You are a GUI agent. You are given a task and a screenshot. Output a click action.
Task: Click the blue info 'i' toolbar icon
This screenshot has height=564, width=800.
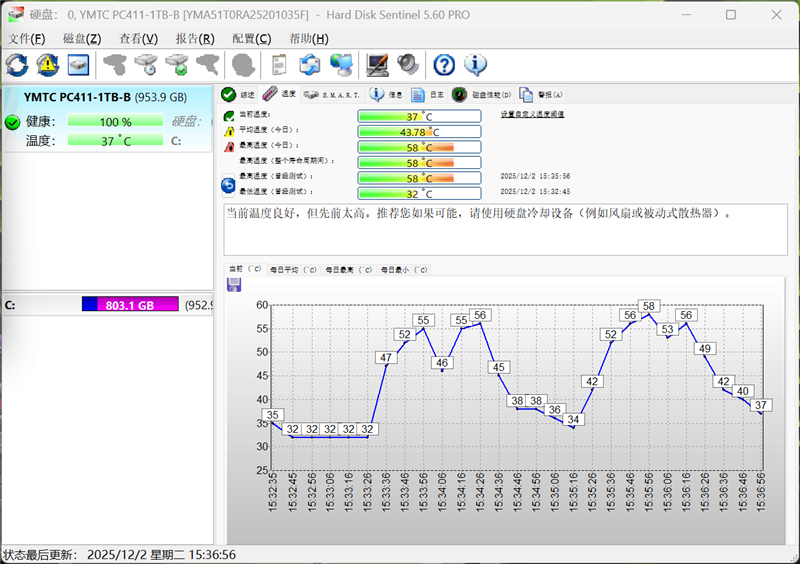[x=475, y=65]
